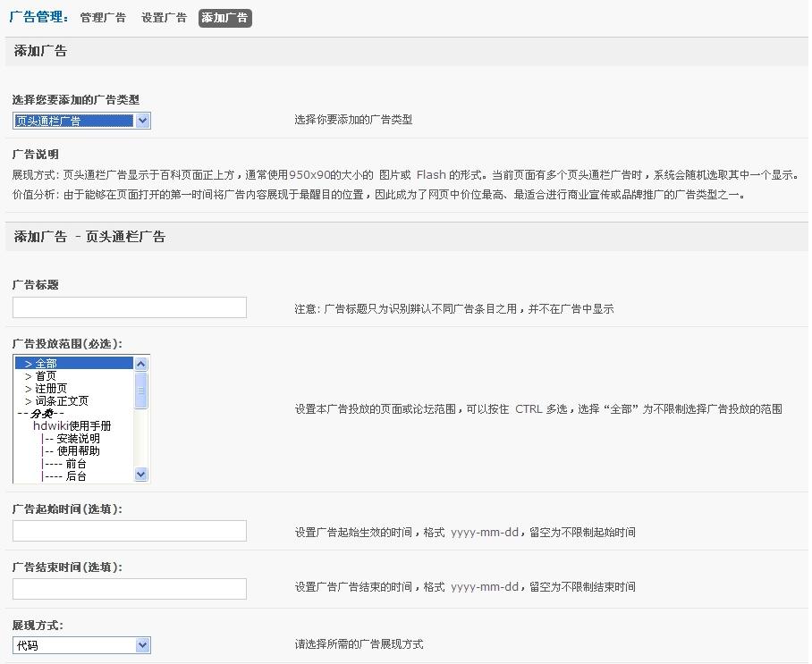This screenshot has height=664, width=812.
Task: Select 后台 in the scope list
Action: (76, 476)
